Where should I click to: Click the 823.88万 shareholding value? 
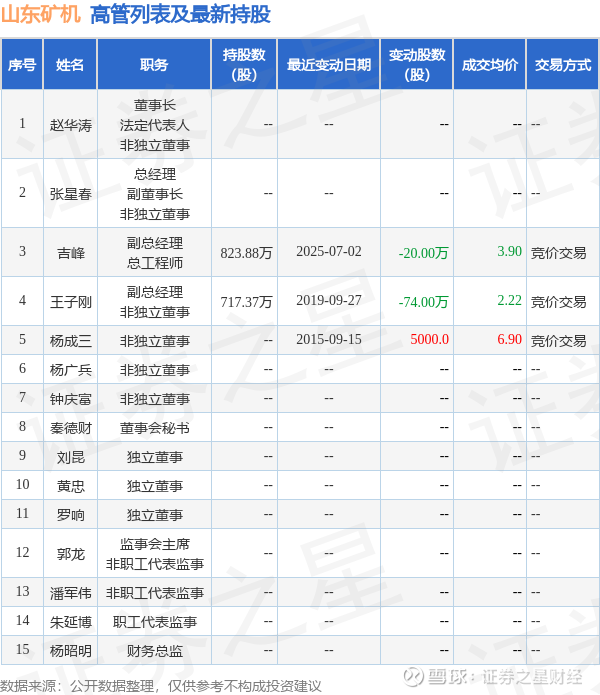(246, 253)
